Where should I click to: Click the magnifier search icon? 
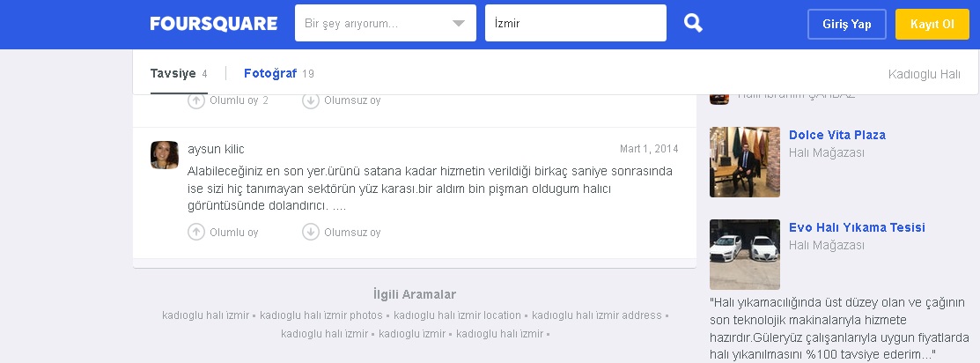(x=692, y=23)
